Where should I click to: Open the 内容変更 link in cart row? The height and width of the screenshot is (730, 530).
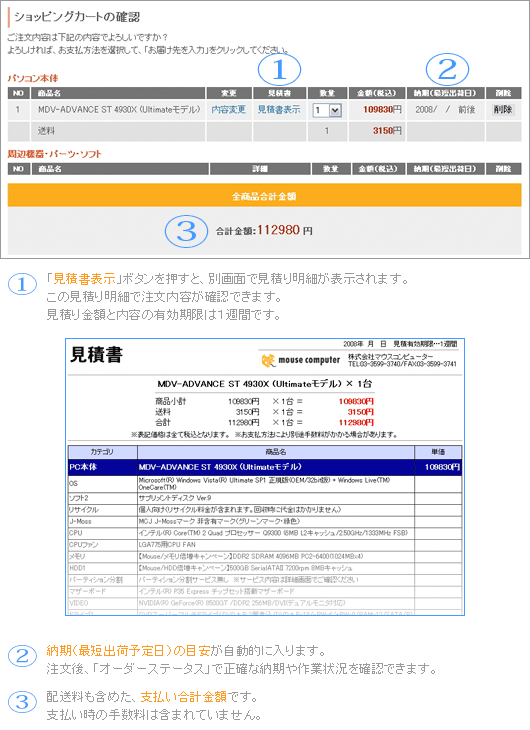tap(228, 110)
